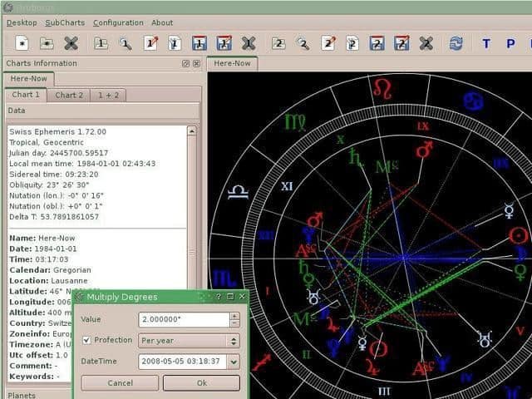Maximize the Multiply Degrees dialog
The width and height of the screenshot is (532, 399).
click(x=230, y=297)
